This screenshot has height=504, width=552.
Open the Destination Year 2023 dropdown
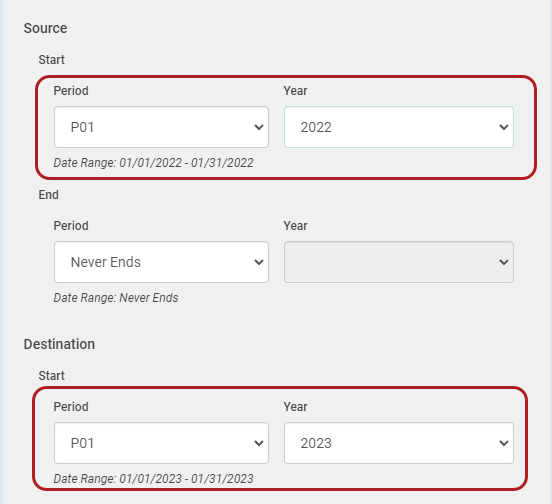tap(399, 443)
